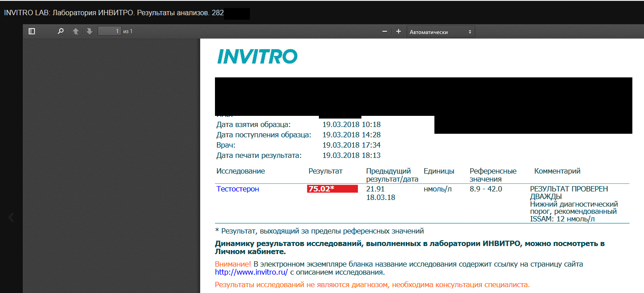Image resolution: width=644 pixels, height=293 pixels.
Task: Go to the next page arrow
Action: pyautogui.click(x=89, y=31)
